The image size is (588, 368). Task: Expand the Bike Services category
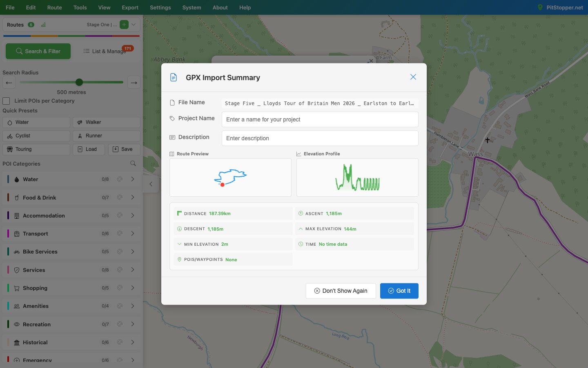pos(133,251)
